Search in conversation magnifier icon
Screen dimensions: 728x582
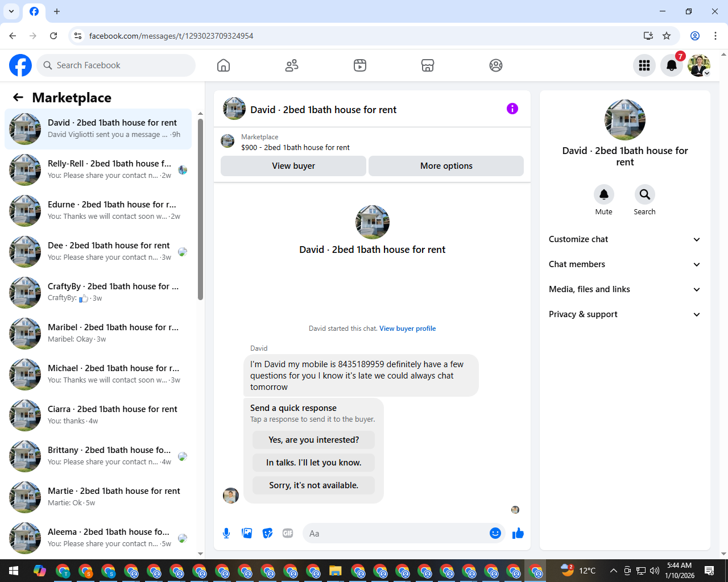coord(645,194)
